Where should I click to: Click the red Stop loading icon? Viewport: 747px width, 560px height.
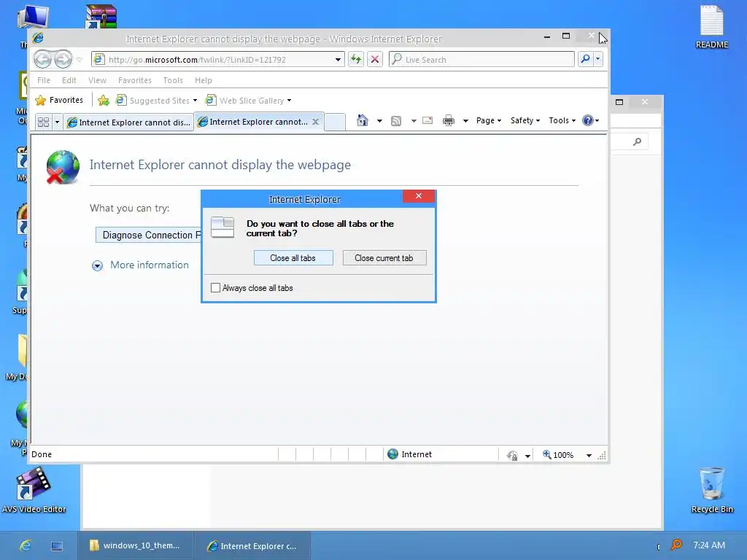[x=375, y=60]
